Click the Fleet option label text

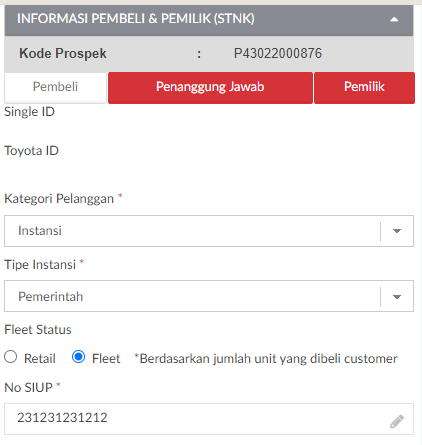click(106, 359)
